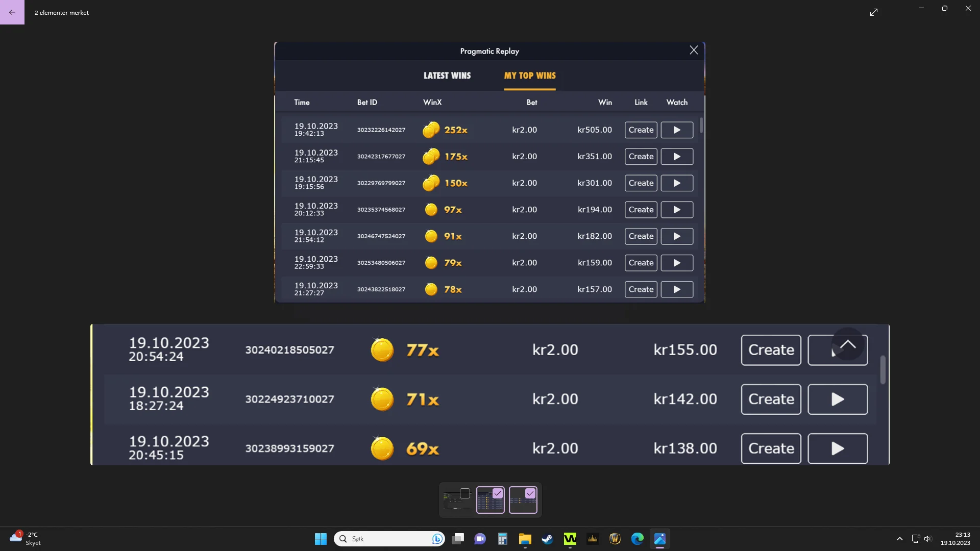Viewport: 980px width, 551px height.
Task: Click the Pragmatic Replay title text
Action: coord(489,51)
